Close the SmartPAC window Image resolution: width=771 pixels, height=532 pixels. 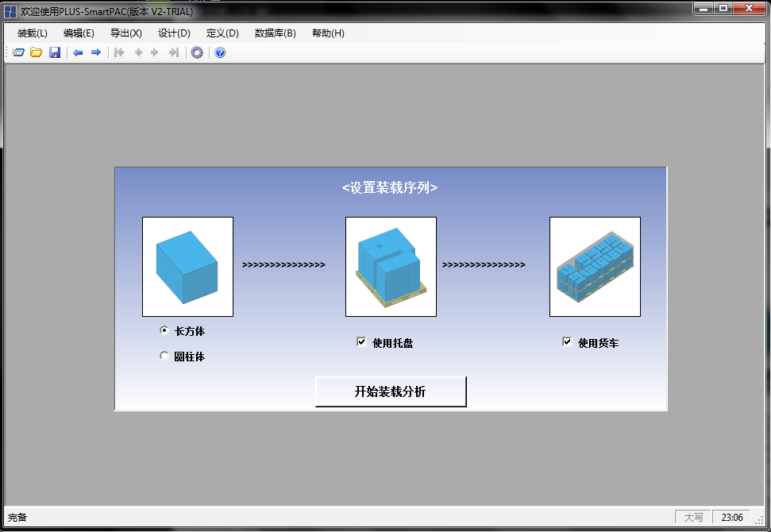(x=750, y=9)
